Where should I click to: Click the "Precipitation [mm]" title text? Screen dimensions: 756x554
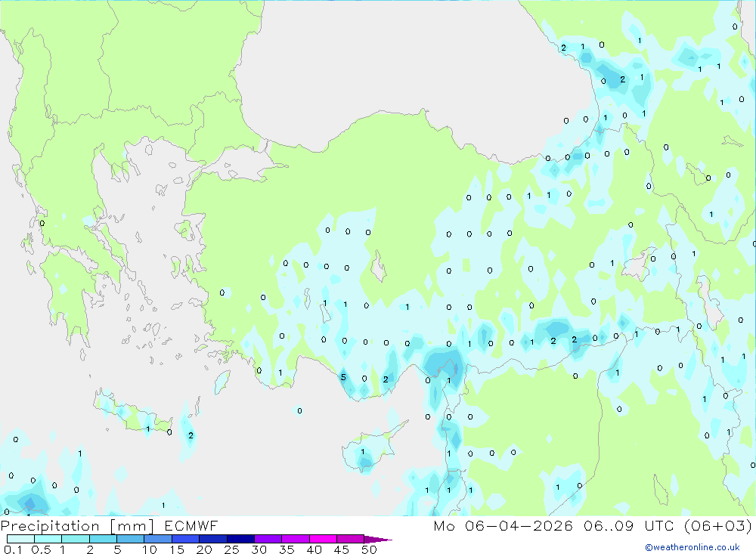point(77,526)
